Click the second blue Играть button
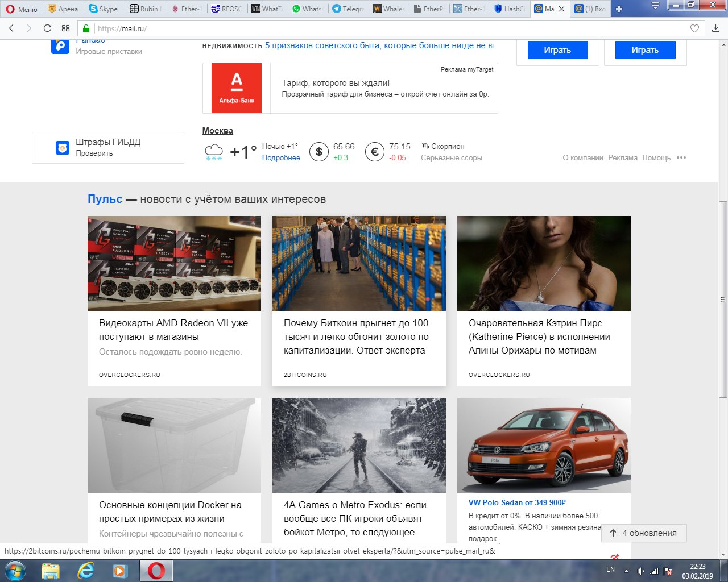 pyautogui.click(x=645, y=50)
